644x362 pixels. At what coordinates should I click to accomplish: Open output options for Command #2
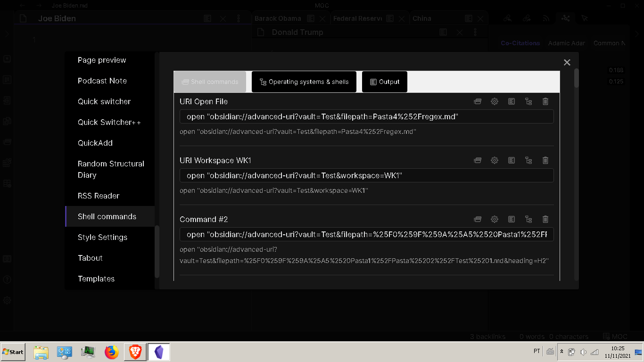point(512,219)
